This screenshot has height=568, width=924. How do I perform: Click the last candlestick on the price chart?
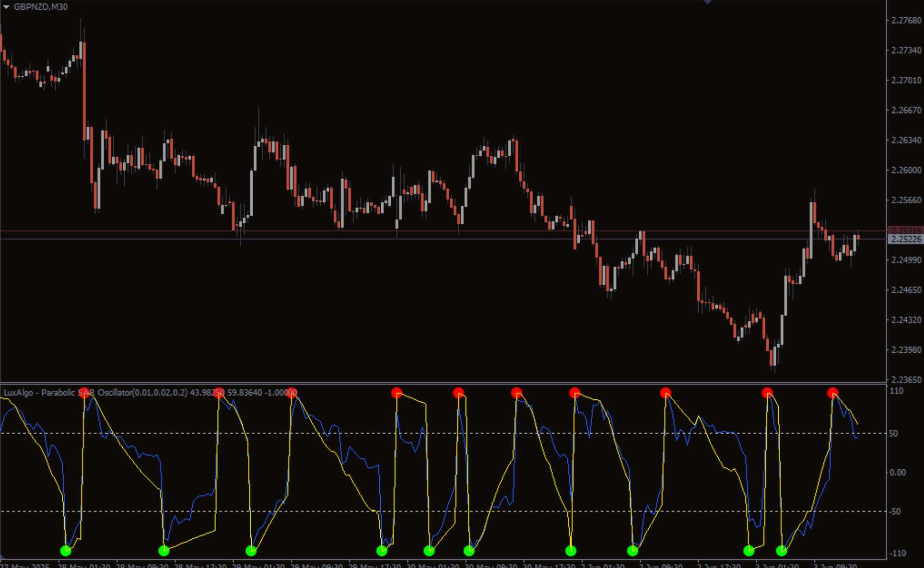coord(858,237)
